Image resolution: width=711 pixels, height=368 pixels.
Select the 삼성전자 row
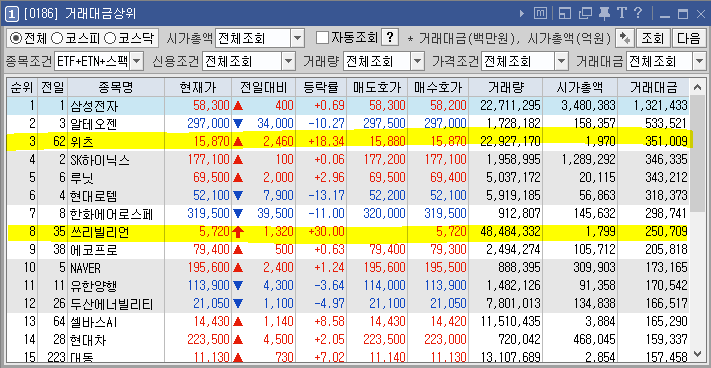[348, 106]
